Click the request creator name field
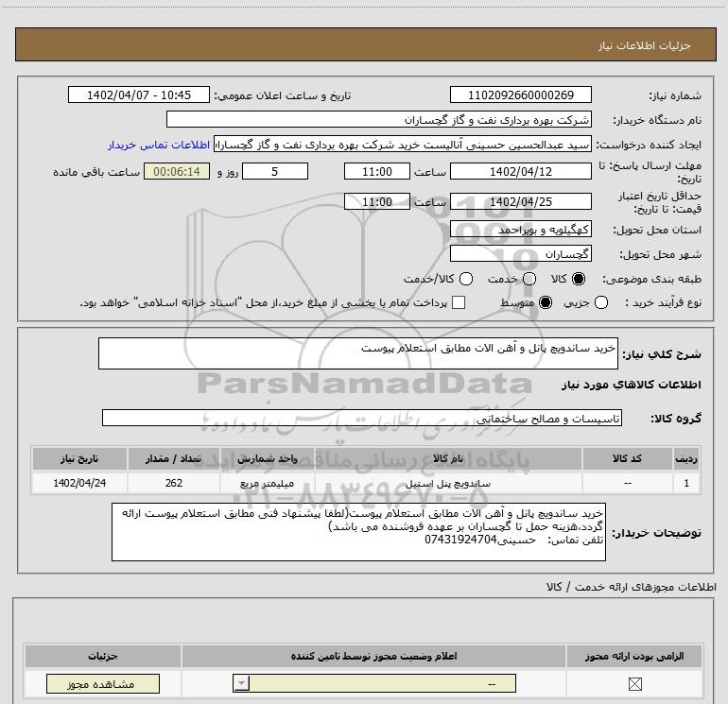The height and width of the screenshot is (704, 728). pos(403,145)
